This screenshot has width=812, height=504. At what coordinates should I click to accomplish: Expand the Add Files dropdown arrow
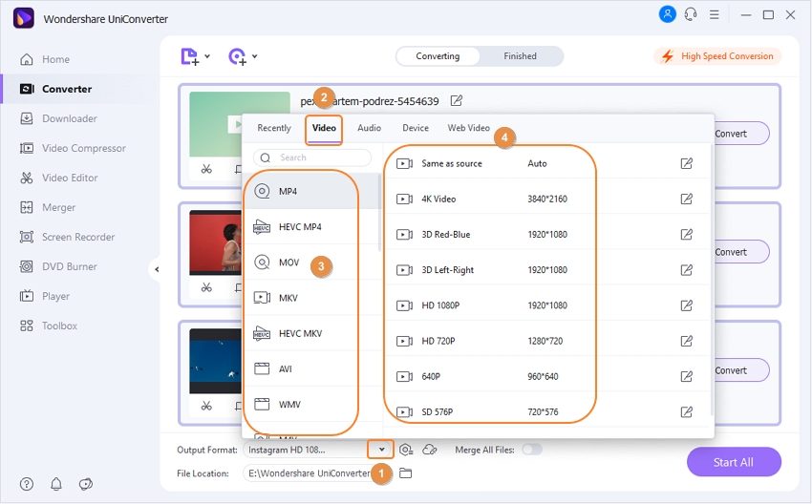[207, 56]
